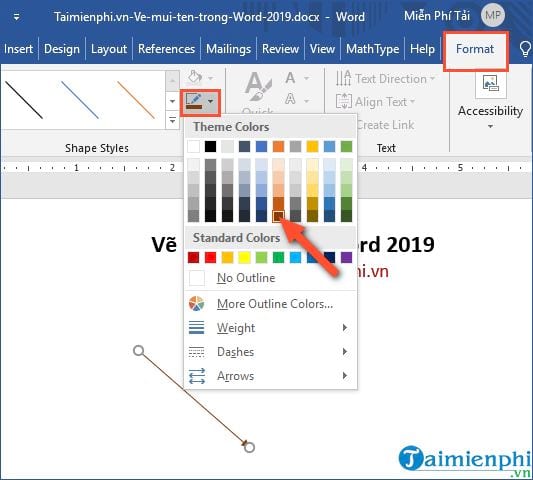Click the Alt Text accessibility icon

491,83
